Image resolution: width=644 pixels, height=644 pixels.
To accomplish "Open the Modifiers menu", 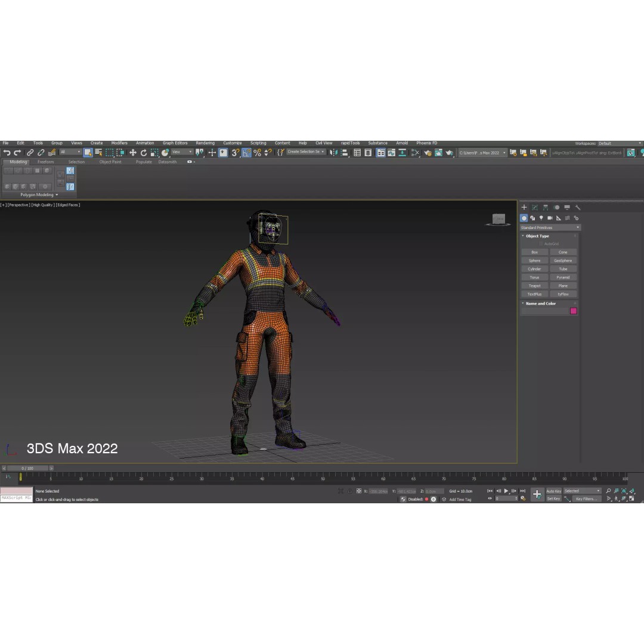I will pos(119,143).
